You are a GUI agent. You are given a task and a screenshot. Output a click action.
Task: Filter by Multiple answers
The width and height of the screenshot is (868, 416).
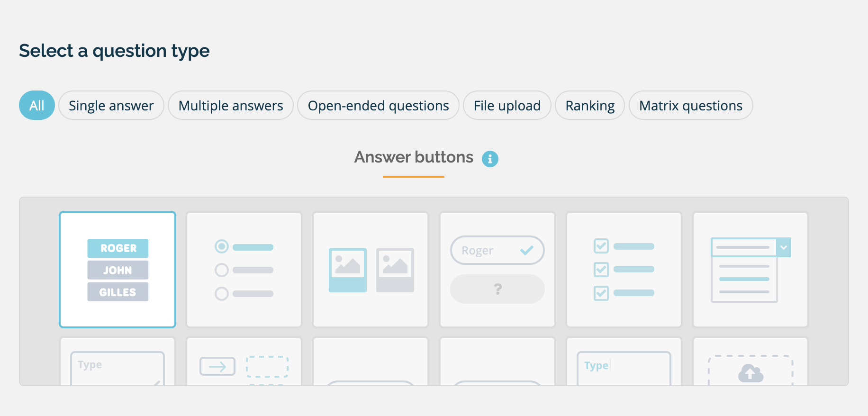[231, 106]
